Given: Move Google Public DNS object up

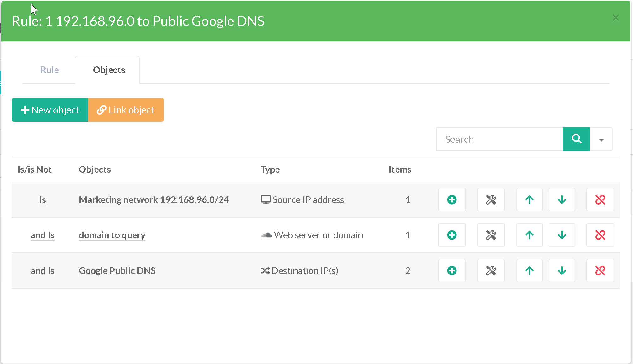Looking at the screenshot, I should (x=529, y=270).
